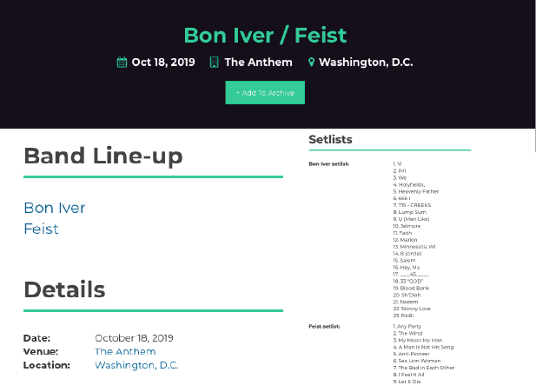Follow The Anthem venue link in Details

tap(125, 351)
